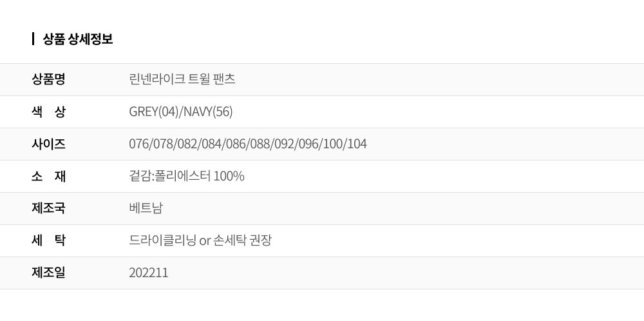Click the product name 린넨라이크 트윌 팬츠
Image resolution: width=644 pixels, height=321 pixels.
182,79
